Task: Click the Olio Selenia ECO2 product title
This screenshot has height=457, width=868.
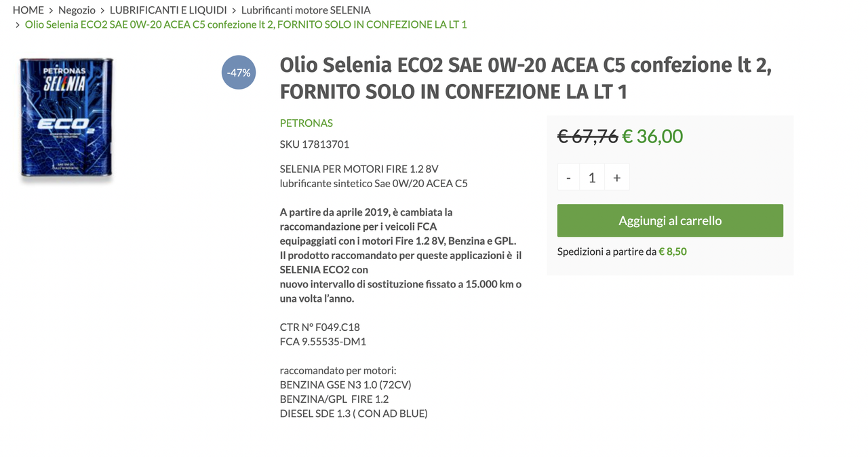Action: pos(526,77)
